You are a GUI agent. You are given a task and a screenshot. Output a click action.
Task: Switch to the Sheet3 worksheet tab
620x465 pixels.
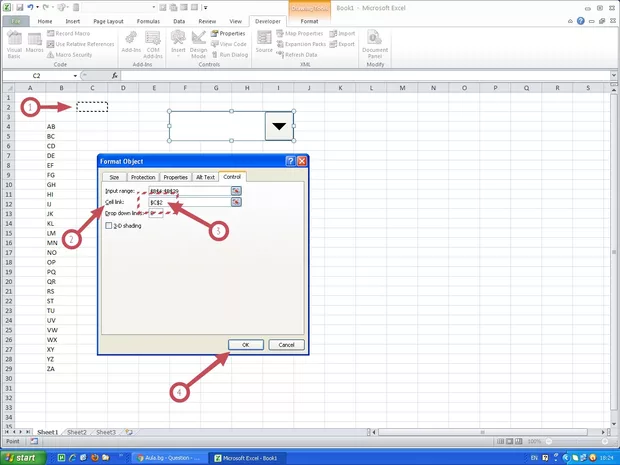click(106, 432)
